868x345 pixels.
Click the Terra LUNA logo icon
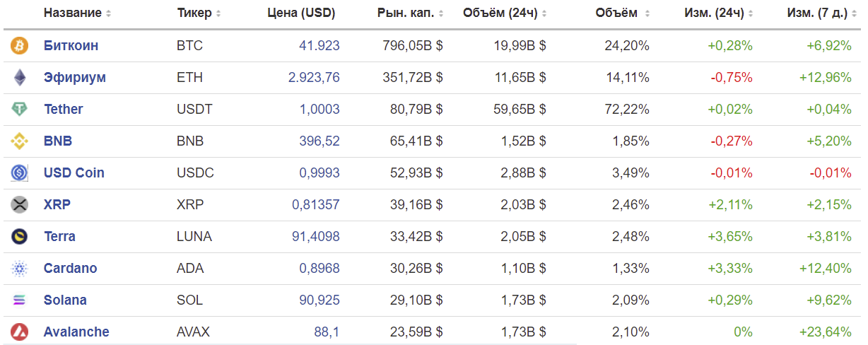point(19,237)
